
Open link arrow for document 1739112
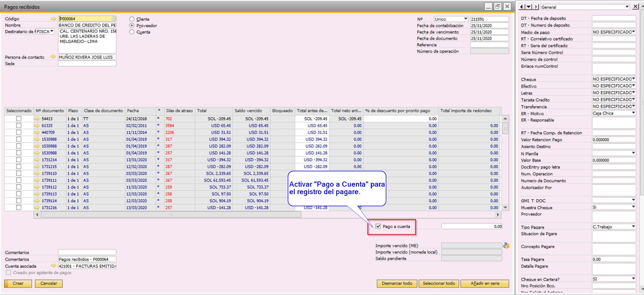coord(37,187)
